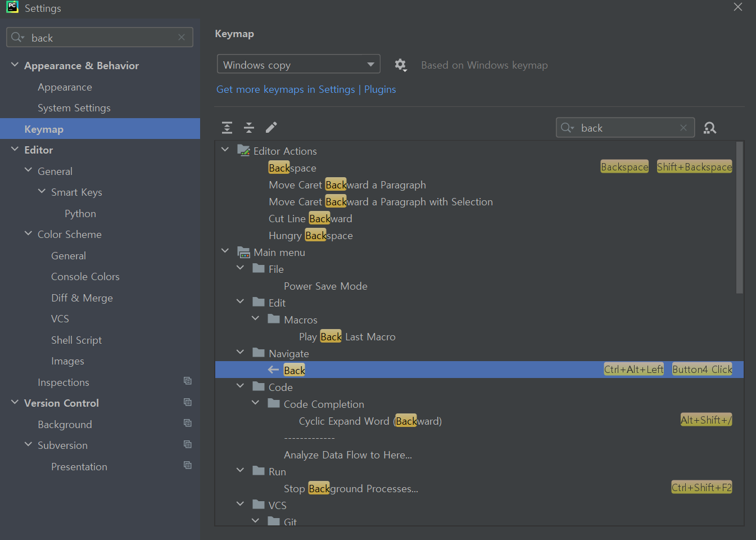Collapse the Color Scheme node
Image resolution: width=756 pixels, height=540 pixels.
29,233
